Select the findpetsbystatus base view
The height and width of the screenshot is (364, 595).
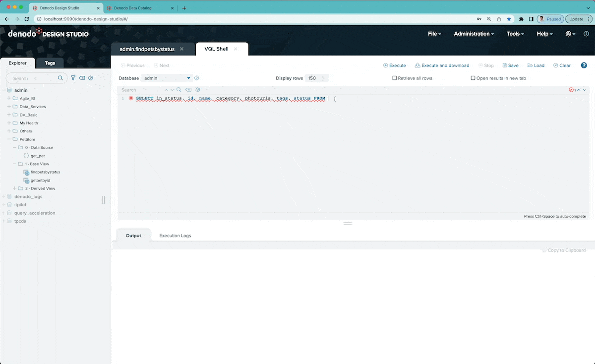45,172
